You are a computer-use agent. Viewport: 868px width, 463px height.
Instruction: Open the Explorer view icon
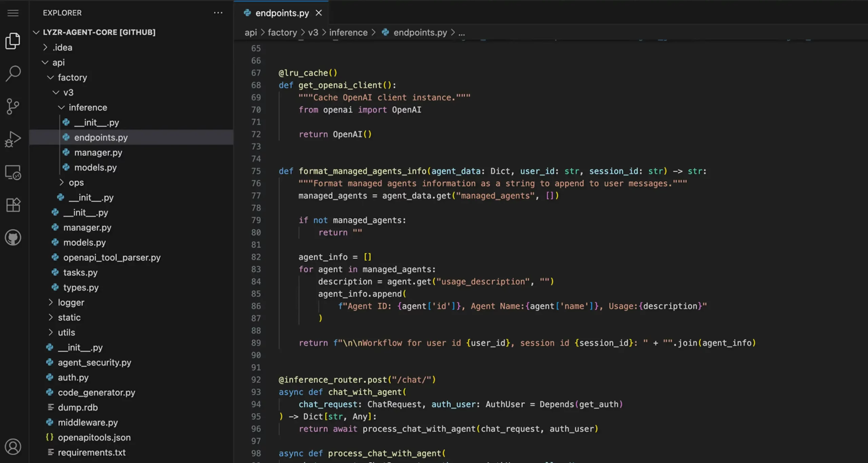point(13,41)
